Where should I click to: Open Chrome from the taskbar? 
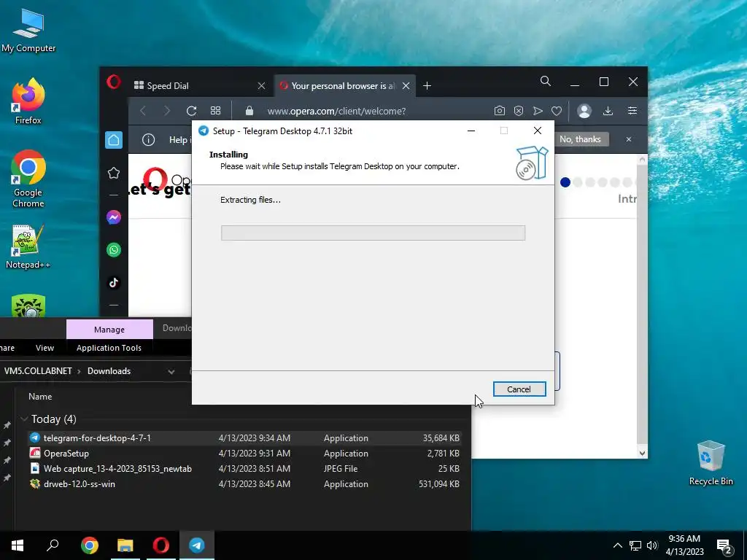pos(90,545)
